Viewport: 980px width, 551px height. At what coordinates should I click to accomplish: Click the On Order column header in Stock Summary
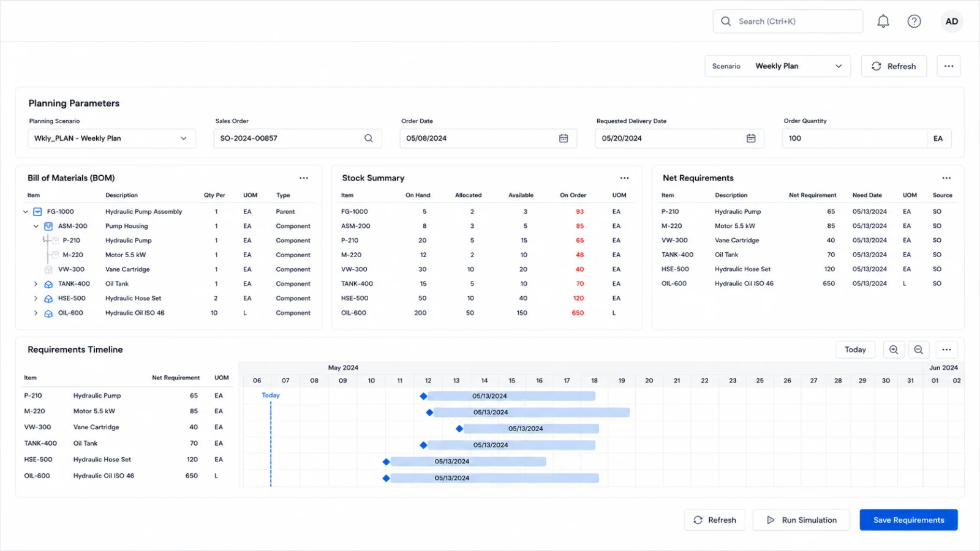(573, 195)
